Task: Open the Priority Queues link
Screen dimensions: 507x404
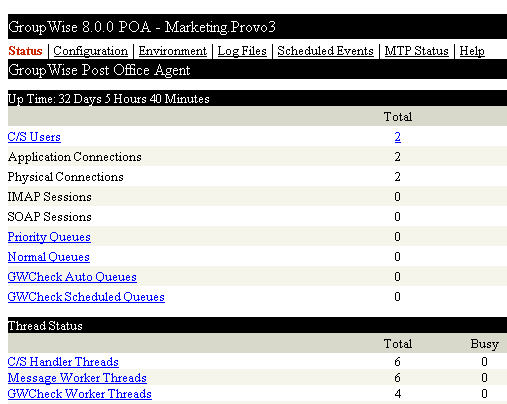Action: click(x=49, y=237)
